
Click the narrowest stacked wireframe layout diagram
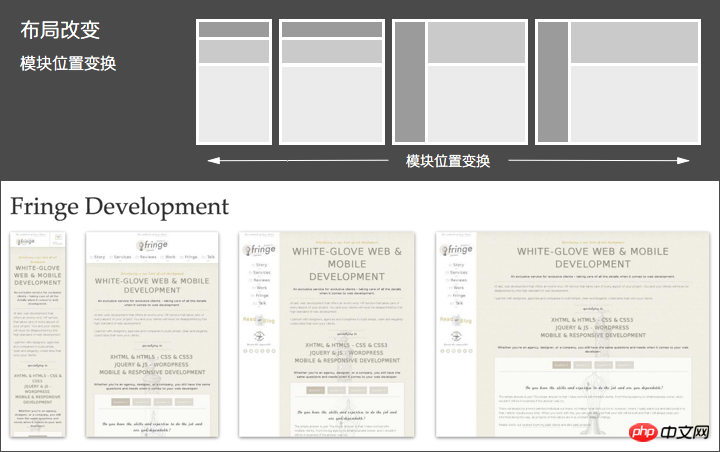tap(234, 82)
